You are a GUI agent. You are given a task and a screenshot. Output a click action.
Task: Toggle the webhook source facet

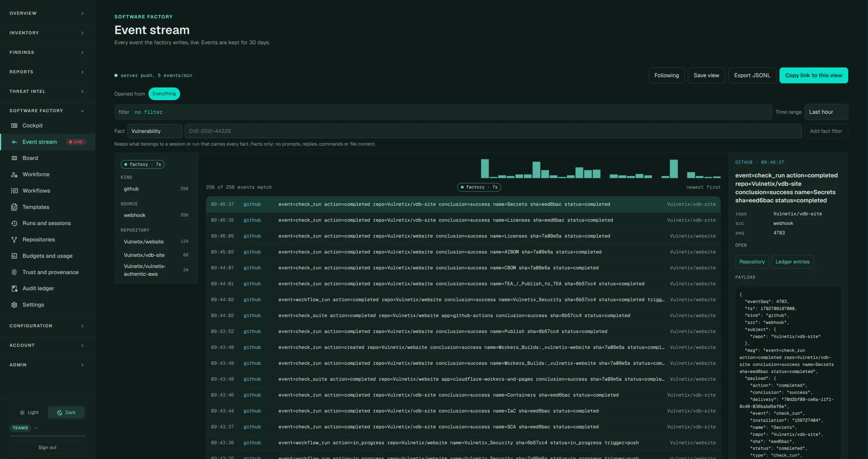click(x=156, y=215)
